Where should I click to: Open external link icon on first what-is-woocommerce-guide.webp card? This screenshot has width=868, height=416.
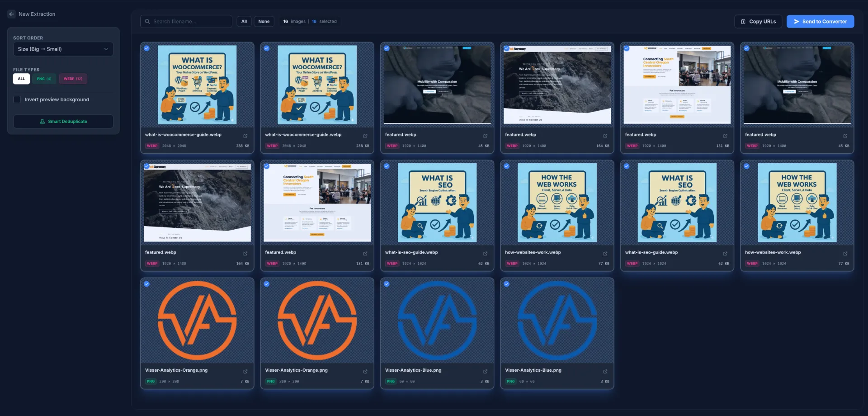[x=245, y=136]
